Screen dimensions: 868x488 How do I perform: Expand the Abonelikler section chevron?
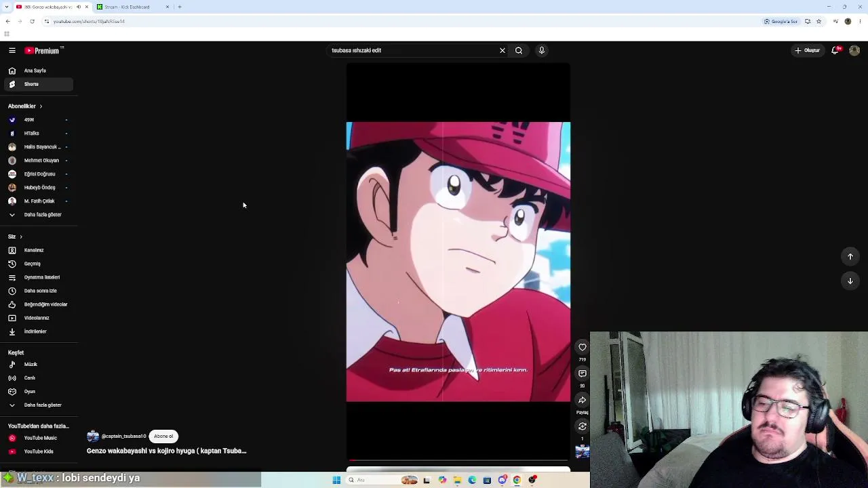[x=41, y=106]
